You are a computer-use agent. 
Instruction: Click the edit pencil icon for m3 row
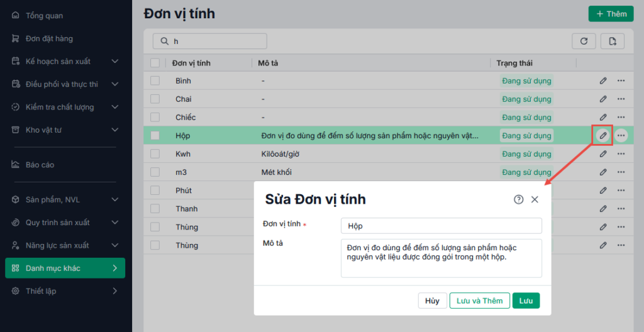(602, 172)
